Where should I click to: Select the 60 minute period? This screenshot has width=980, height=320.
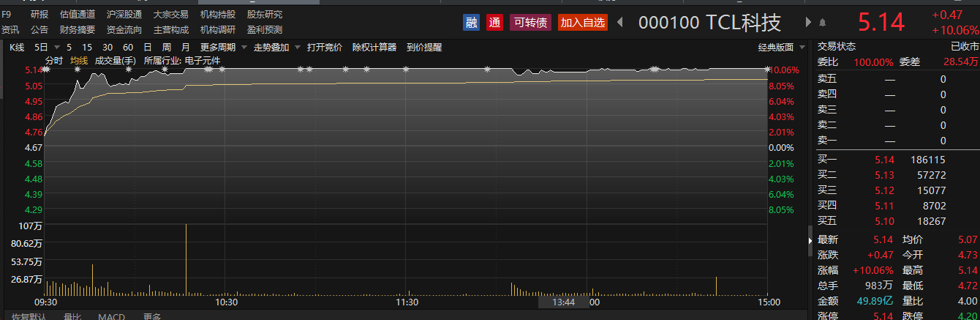(x=127, y=47)
